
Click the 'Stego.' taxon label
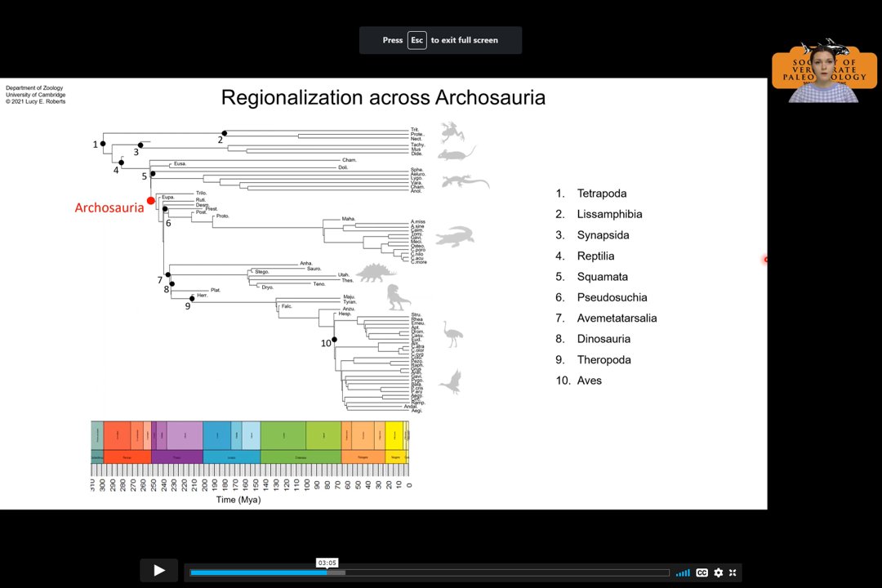[261, 272]
